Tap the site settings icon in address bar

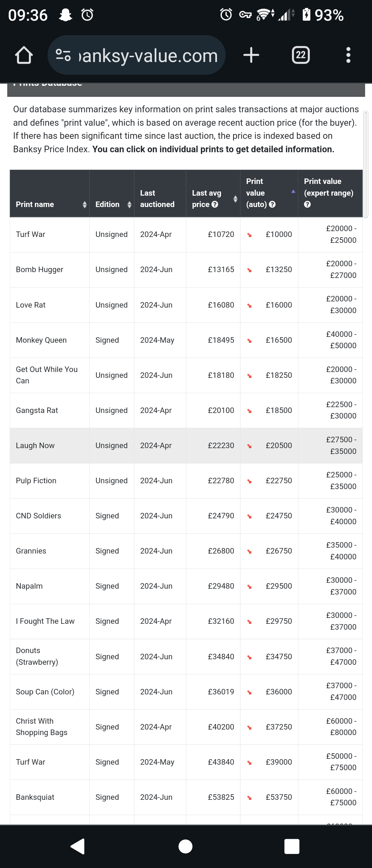pos(63,55)
